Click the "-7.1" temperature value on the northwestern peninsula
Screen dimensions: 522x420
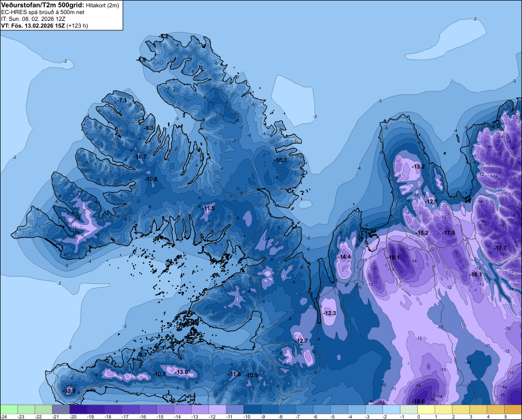pyautogui.click(x=122, y=100)
